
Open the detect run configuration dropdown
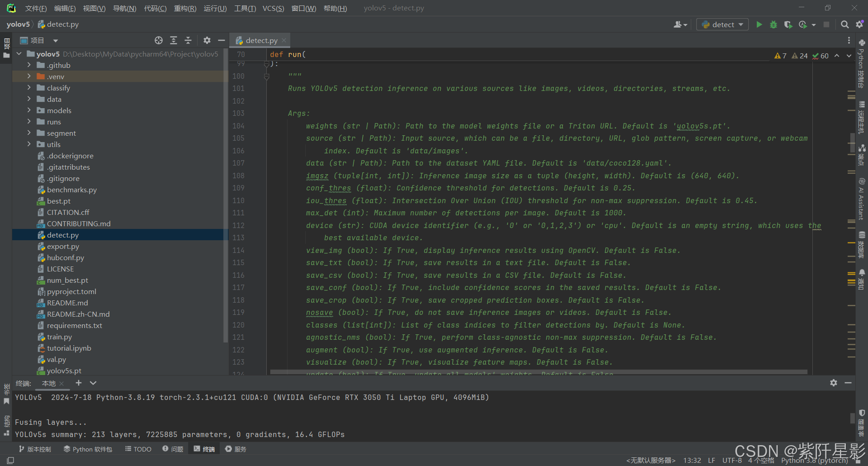[722, 24]
